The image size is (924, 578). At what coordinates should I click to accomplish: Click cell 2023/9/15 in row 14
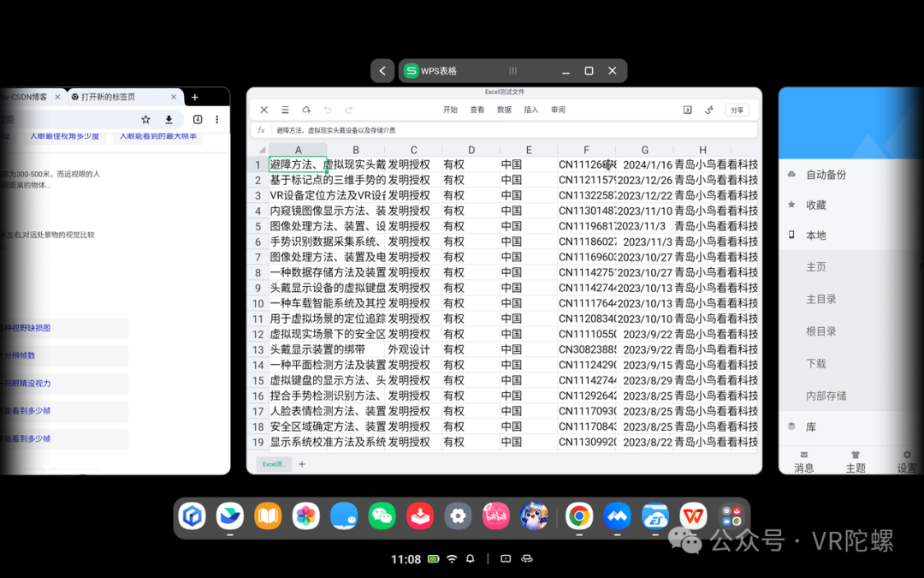tap(645, 365)
